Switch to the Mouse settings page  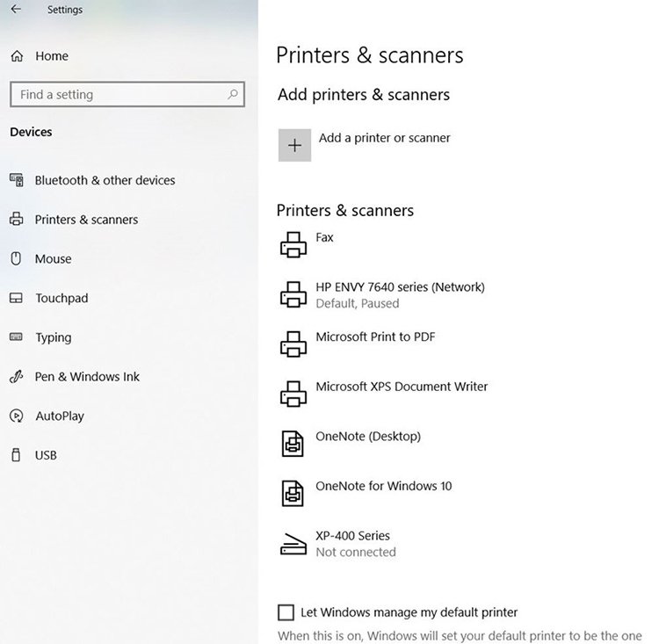point(53,259)
